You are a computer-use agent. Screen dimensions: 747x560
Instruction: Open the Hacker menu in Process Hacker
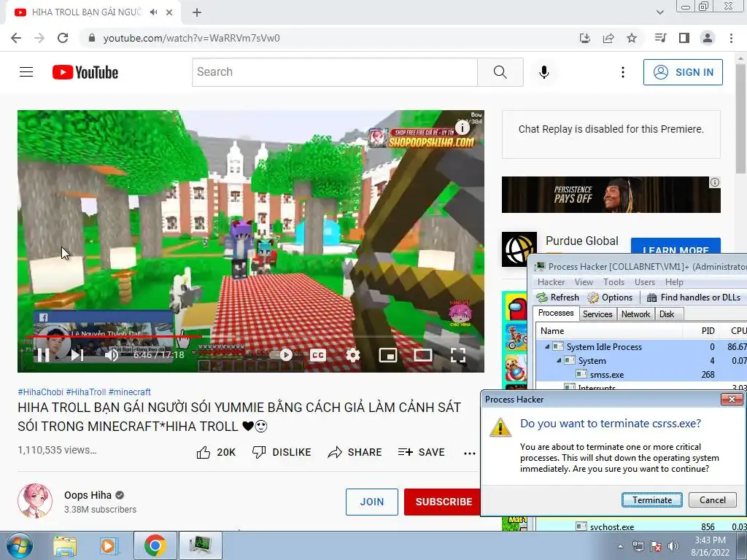coord(551,282)
